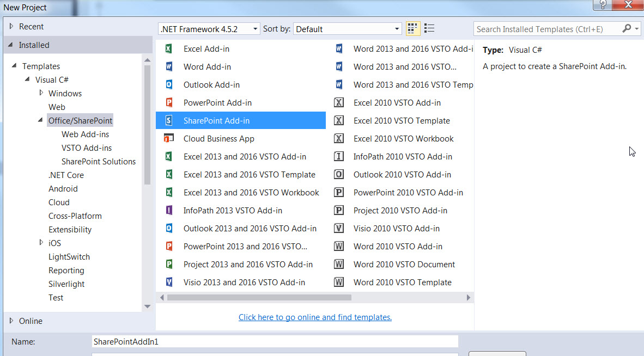Click the template list horizontal scrollbar thumb
The image size is (644, 356).
(x=259, y=297)
